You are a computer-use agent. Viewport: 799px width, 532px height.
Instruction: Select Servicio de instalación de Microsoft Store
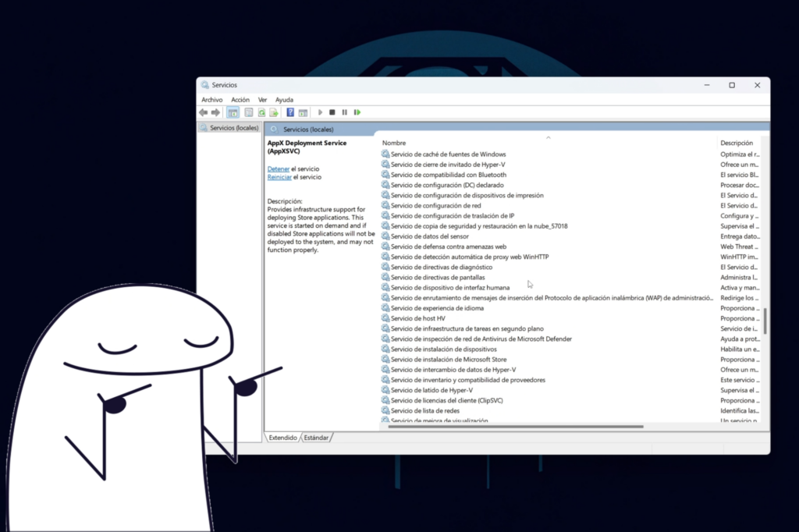[449, 360]
